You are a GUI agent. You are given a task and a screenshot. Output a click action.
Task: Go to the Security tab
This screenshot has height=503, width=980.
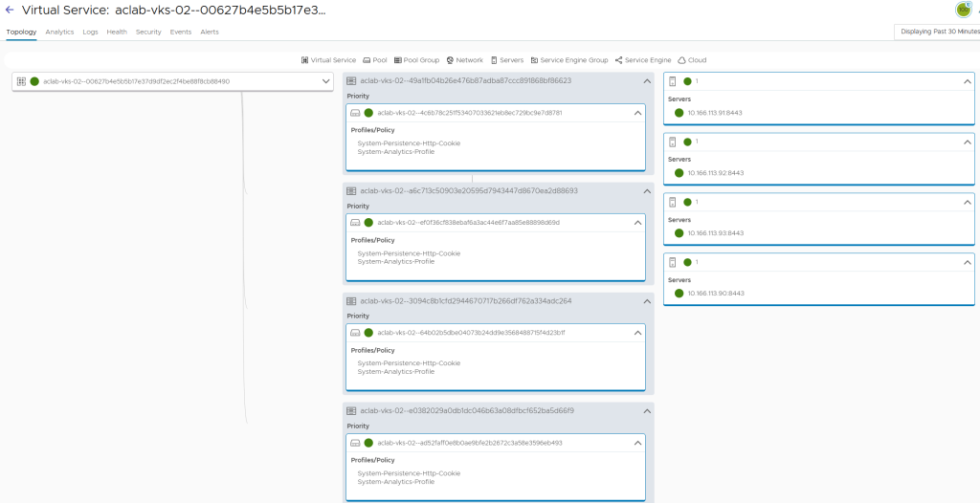148,32
